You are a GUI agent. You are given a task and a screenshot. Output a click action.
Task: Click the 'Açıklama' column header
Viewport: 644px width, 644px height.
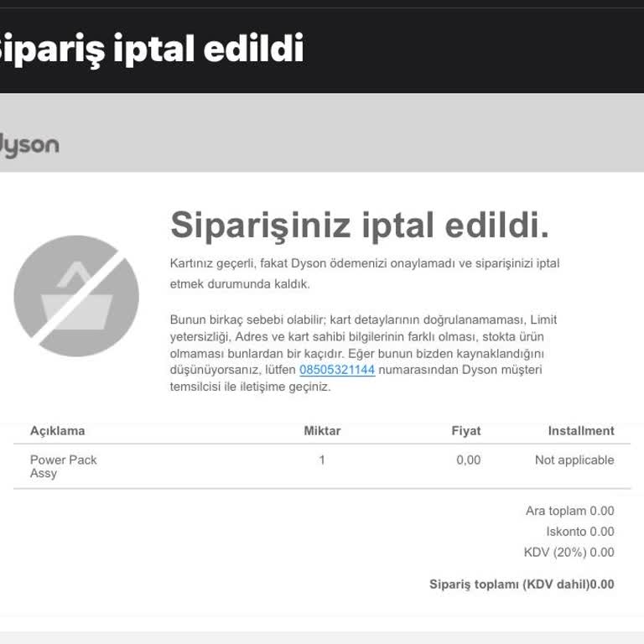pos(58,431)
